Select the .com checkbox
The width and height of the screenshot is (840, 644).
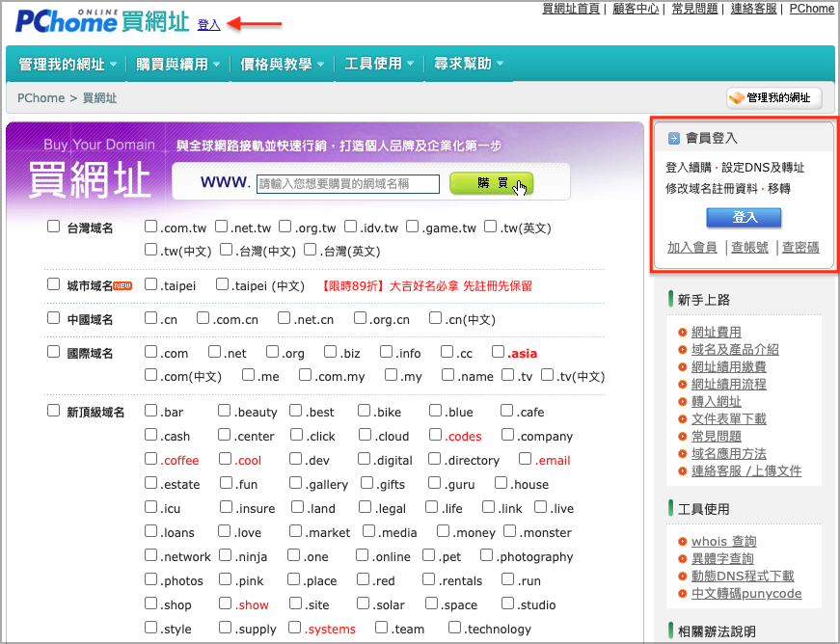point(150,351)
